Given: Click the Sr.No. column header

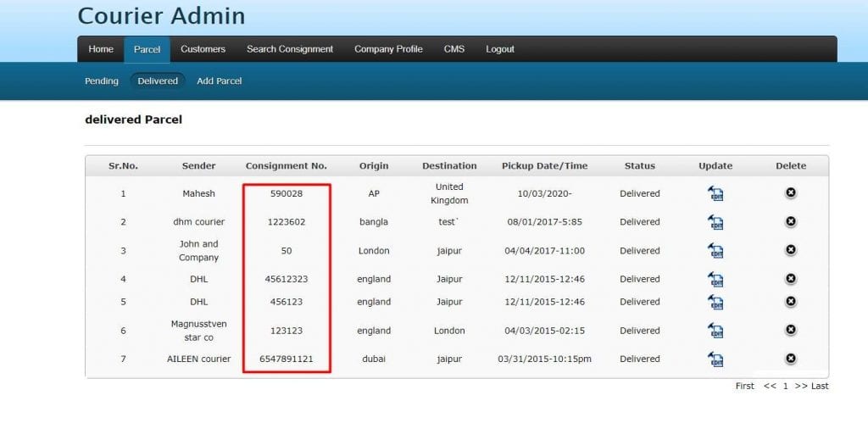Looking at the screenshot, I should (x=123, y=165).
